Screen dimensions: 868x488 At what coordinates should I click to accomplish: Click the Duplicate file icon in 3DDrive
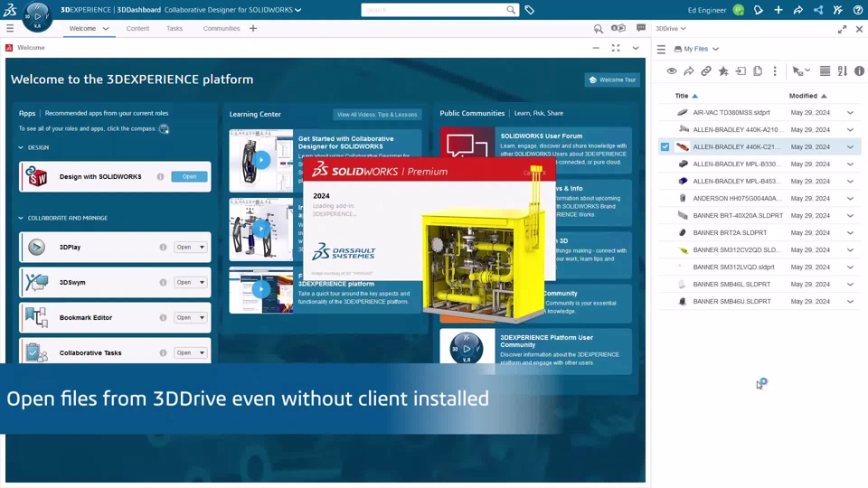[758, 70]
